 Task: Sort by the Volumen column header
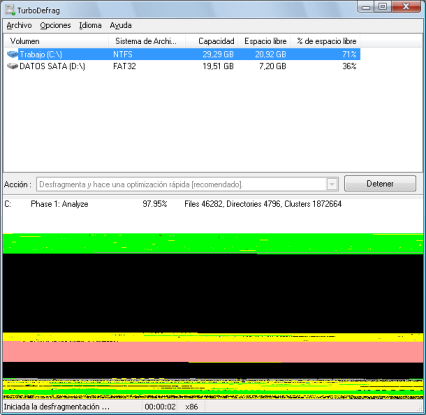pyautogui.click(x=56, y=41)
